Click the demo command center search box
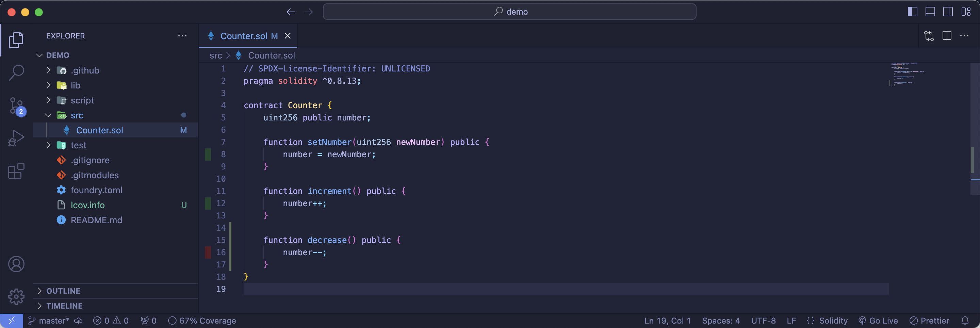The width and height of the screenshot is (980, 328). (x=509, y=12)
